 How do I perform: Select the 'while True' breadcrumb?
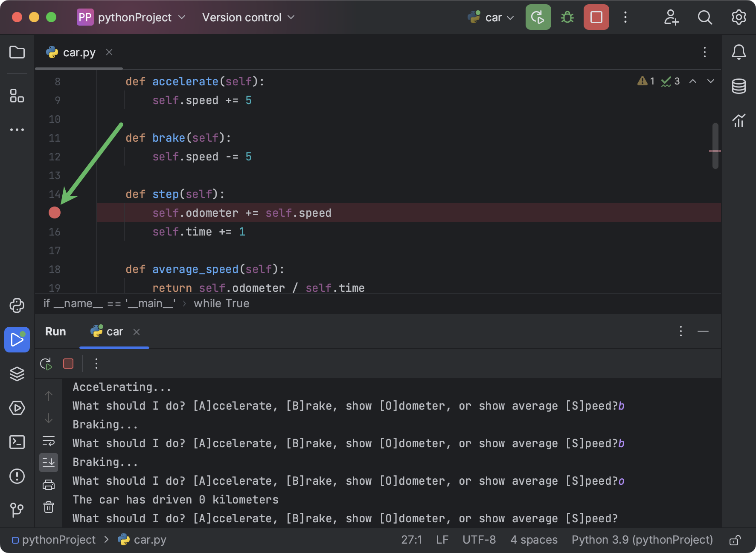click(x=221, y=303)
